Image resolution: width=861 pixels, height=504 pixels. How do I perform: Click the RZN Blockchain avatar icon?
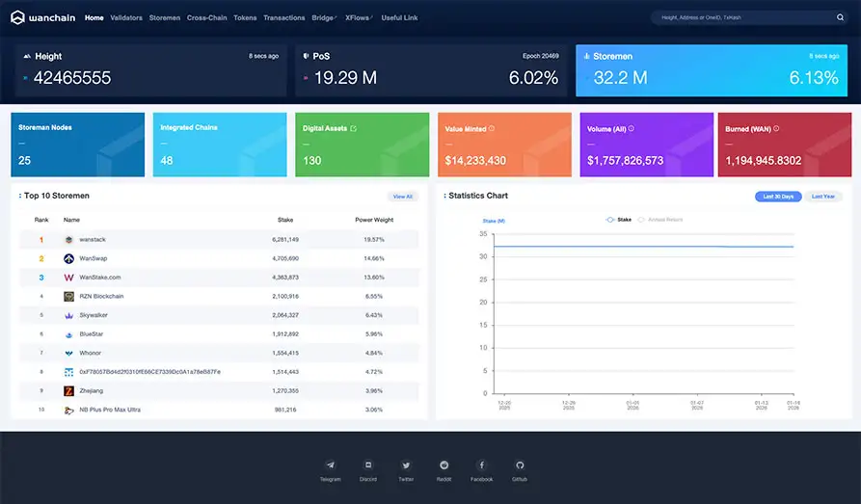pyautogui.click(x=68, y=297)
